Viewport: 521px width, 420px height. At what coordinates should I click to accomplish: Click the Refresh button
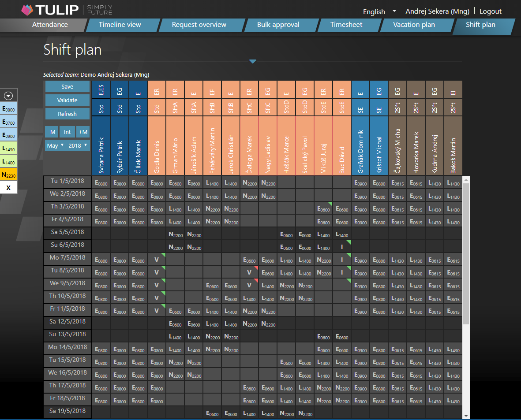(x=67, y=114)
